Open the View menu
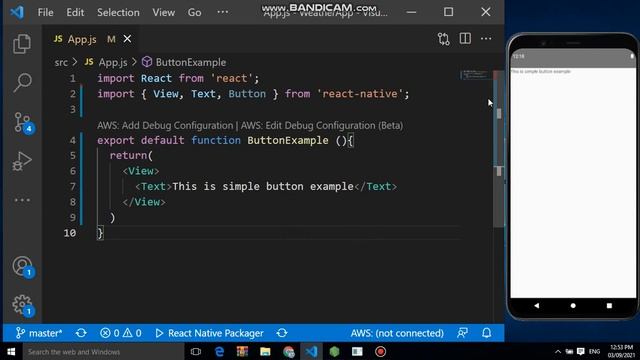 (x=164, y=12)
